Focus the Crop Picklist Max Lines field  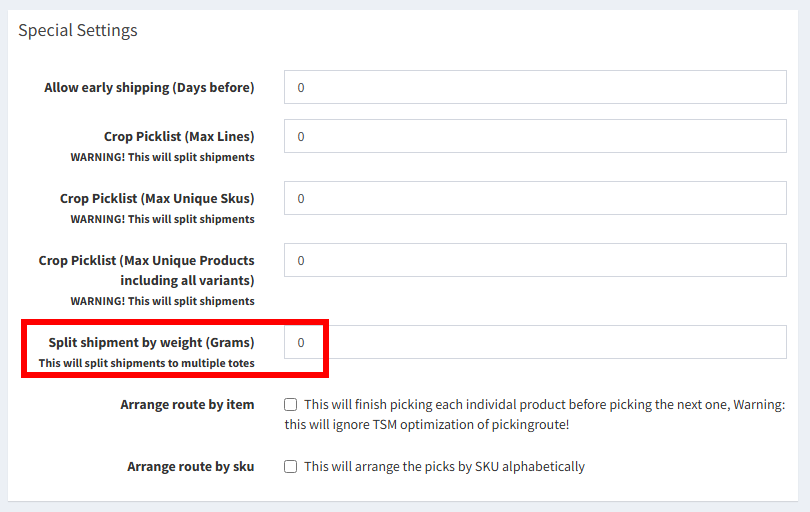click(x=535, y=136)
